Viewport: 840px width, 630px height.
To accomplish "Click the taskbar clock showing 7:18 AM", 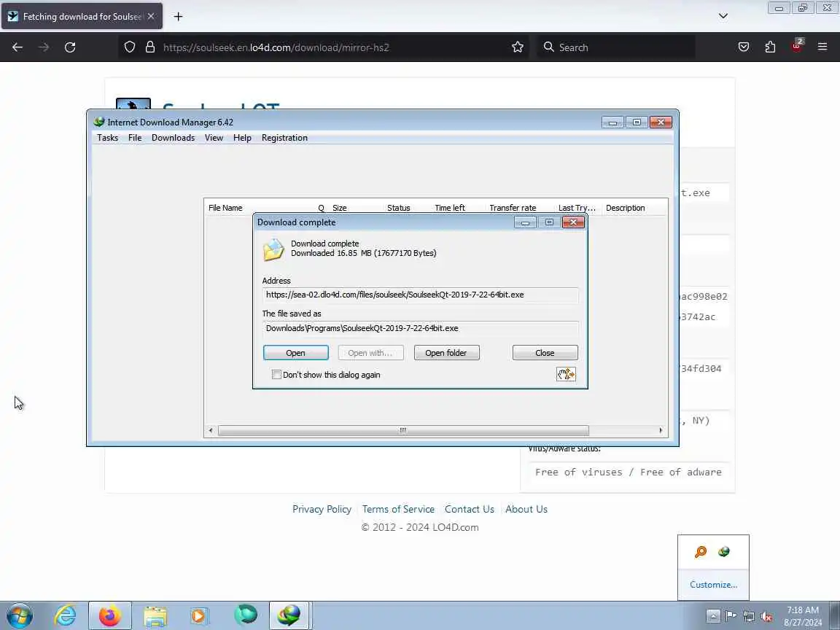I will click(x=803, y=616).
